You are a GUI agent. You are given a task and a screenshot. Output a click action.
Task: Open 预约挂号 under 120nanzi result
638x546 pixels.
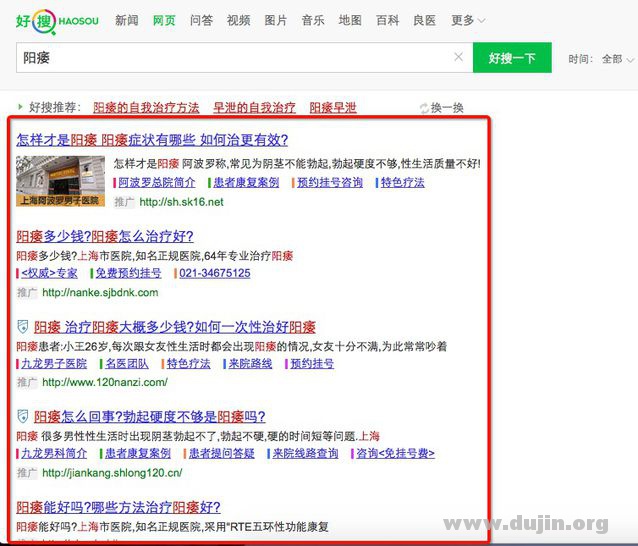312,363
